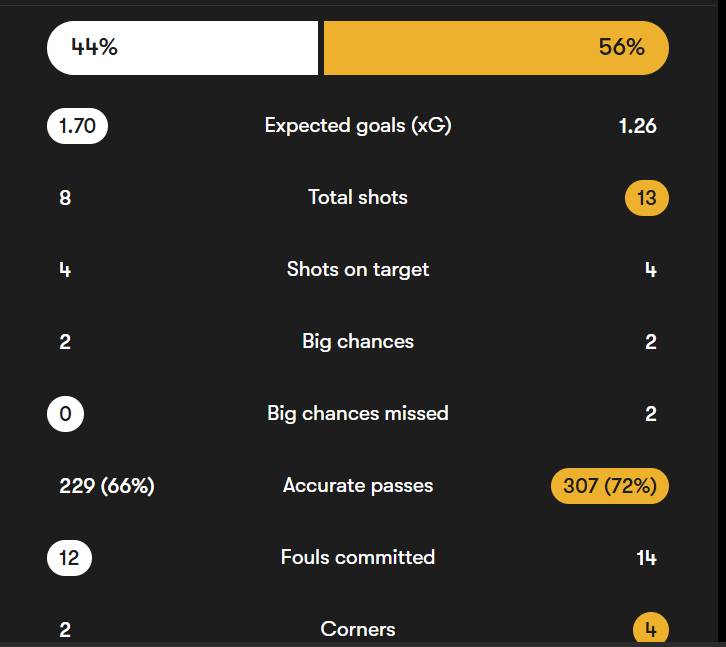726x647 pixels.
Task: Click the white 44% possession bar
Action: [182, 48]
